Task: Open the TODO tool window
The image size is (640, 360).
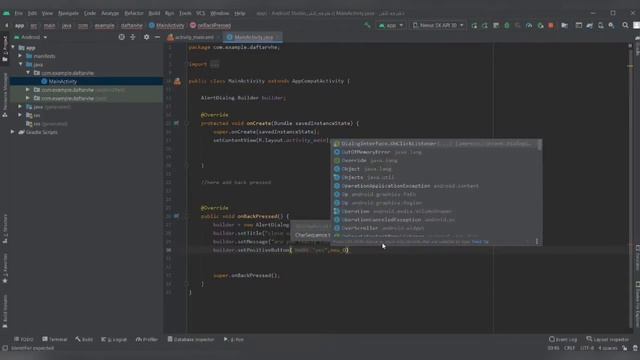Action: 24,339
